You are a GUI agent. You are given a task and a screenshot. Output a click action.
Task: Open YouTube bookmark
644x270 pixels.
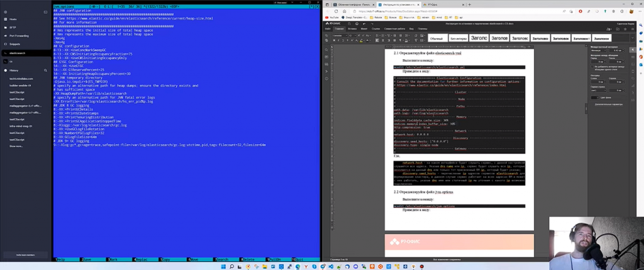coord(332,18)
